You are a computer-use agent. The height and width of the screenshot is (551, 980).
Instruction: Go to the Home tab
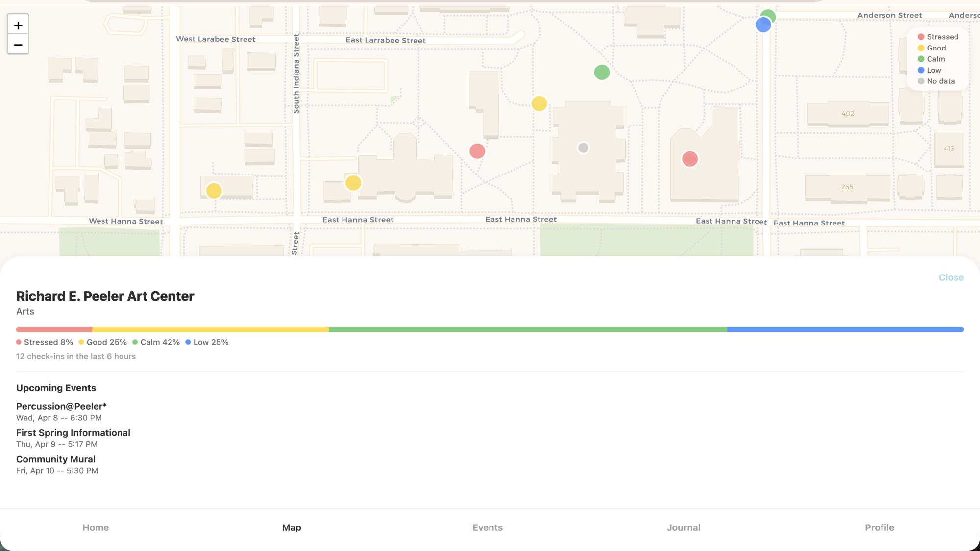coord(96,527)
